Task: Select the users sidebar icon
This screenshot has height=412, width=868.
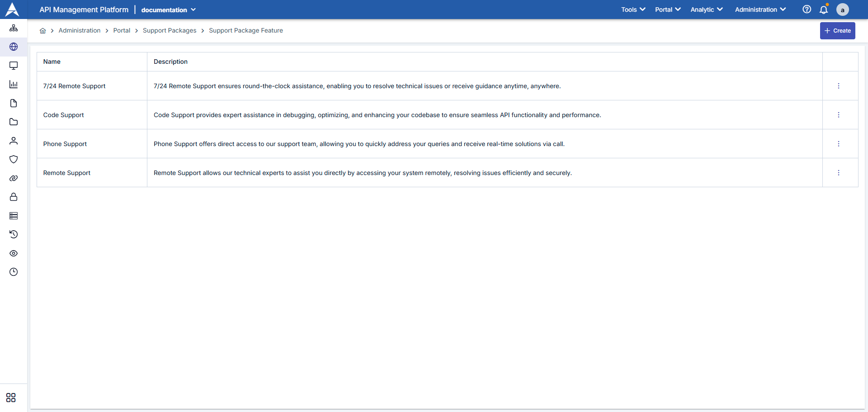Action: 14,141
